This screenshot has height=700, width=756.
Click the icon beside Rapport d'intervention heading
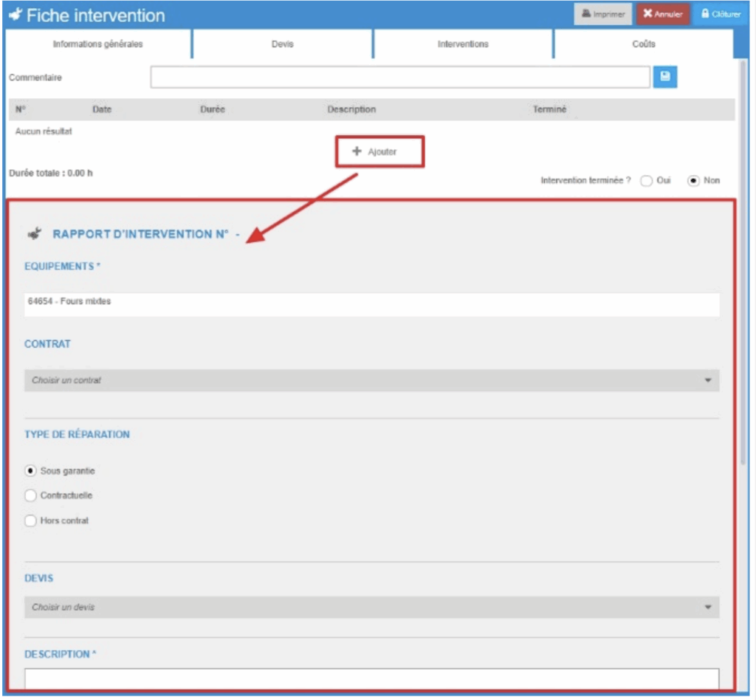34,234
